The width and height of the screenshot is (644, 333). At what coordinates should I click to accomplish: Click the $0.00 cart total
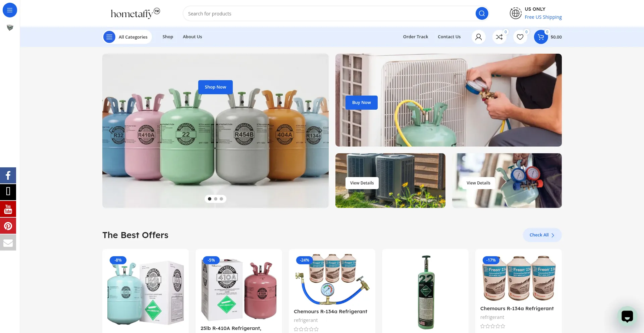pos(556,37)
